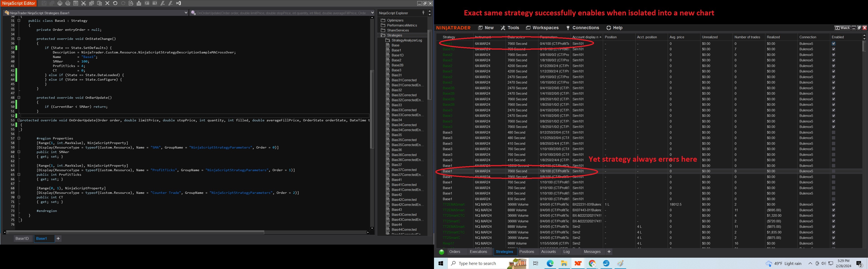Click the Cut scissors icon
This screenshot has width=868, height=269.
(x=84, y=3)
